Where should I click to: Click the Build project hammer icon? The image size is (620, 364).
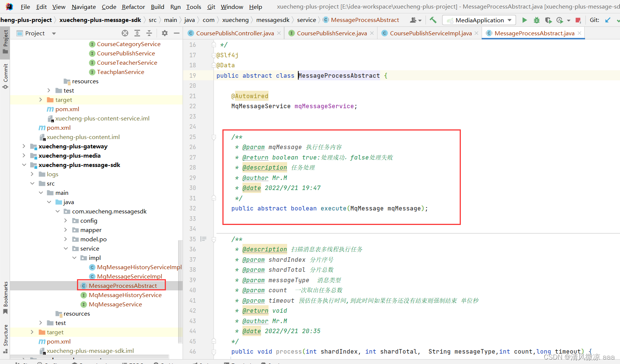pyautogui.click(x=433, y=20)
